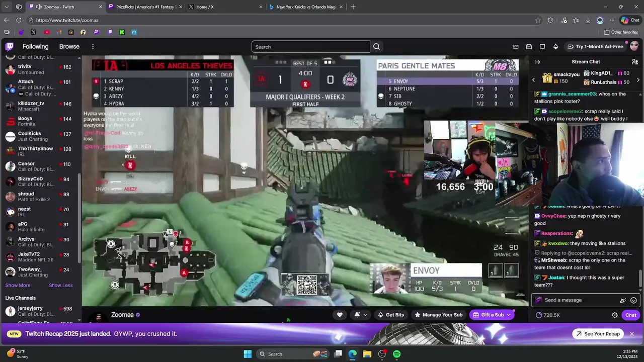644x362 pixels.
Task: Open Other favorites folder
Action: [621, 32]
